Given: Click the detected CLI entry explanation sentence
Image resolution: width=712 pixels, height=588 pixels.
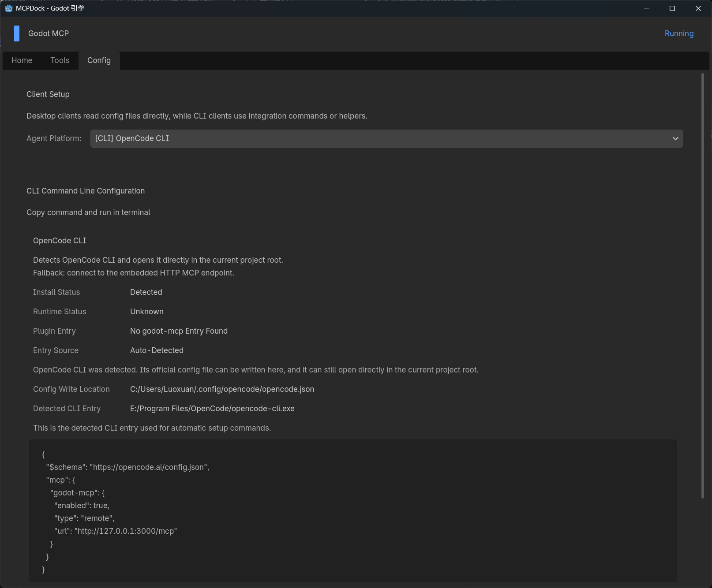Looking at the screenshot, I should [x=152, y=428].
